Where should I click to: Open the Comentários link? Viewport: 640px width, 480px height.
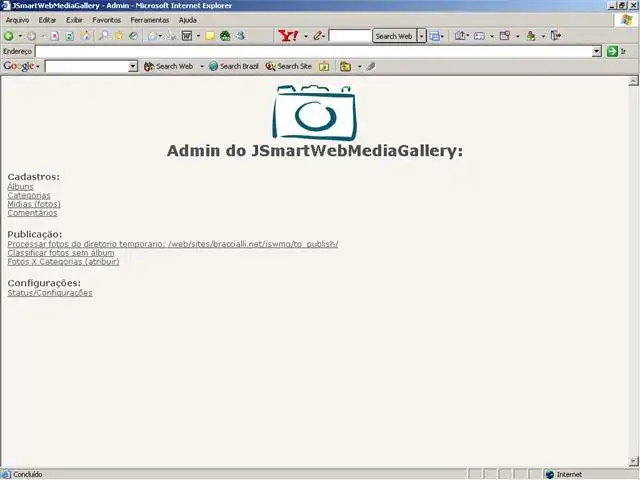pyautogui.click(x=32, y=213)
